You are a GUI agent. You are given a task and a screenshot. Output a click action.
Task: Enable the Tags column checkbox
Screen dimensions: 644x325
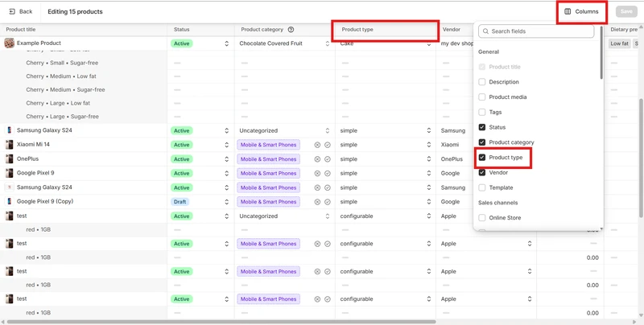coord(482,112)
